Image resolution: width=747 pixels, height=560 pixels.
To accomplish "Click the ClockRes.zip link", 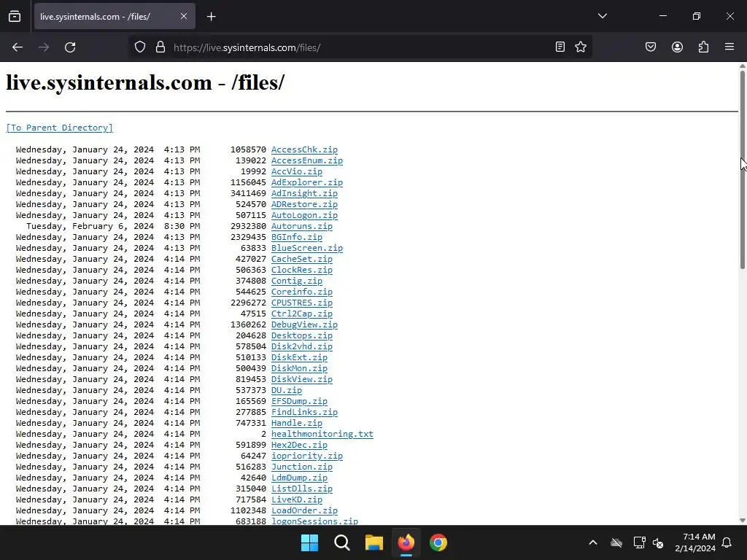I will pyautogui.click(x=301, y=270).
